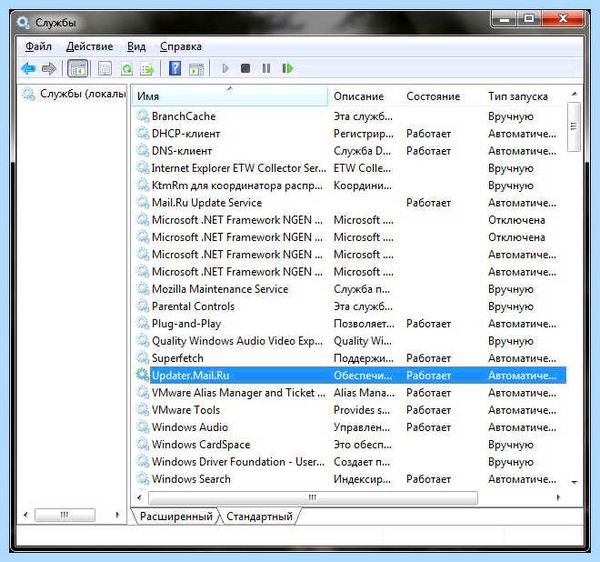Open the Действие menu
This screenshot has width=600, height=562.
point(90,46)
